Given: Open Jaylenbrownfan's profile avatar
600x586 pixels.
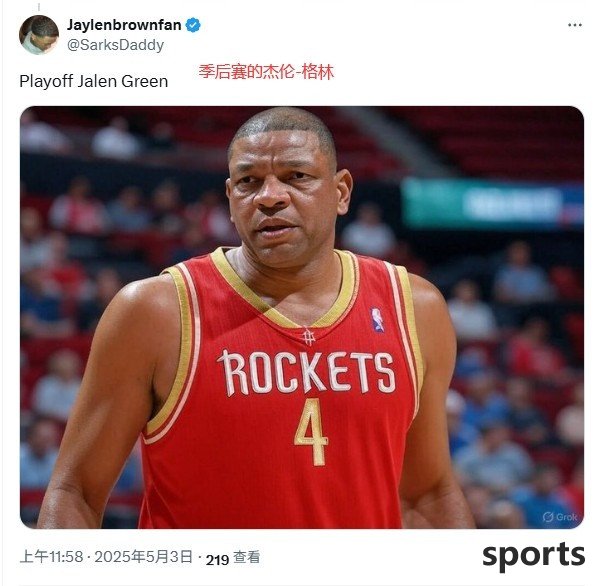Looking at the screenshot, I should click(x=39, y=35).
